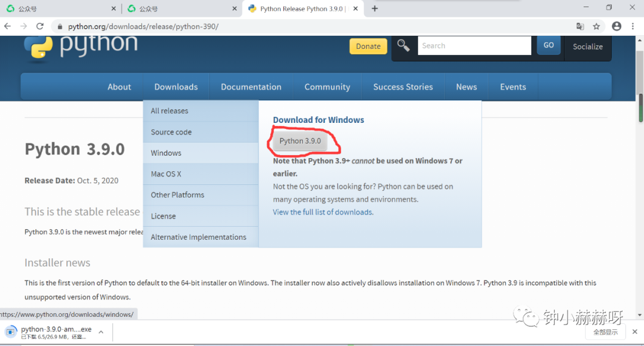Open the Community menu
The width and height of the screenshot is (644, 346).
point(327,86)
